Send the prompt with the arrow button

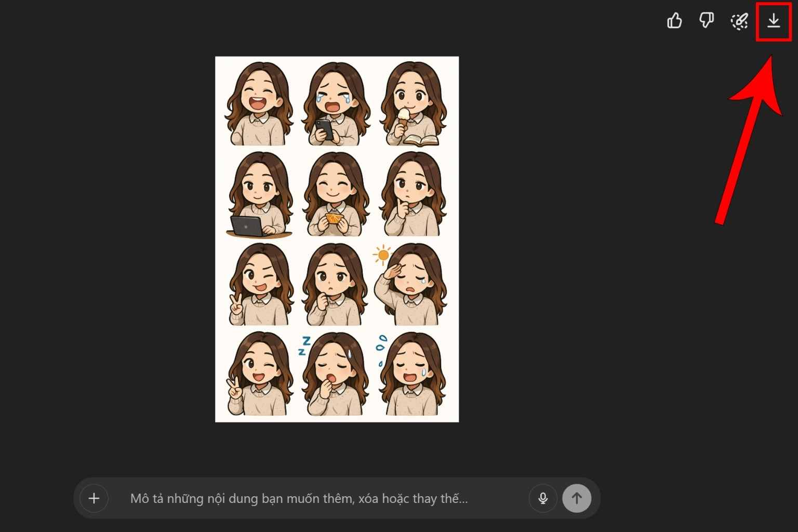coord(577,499)
